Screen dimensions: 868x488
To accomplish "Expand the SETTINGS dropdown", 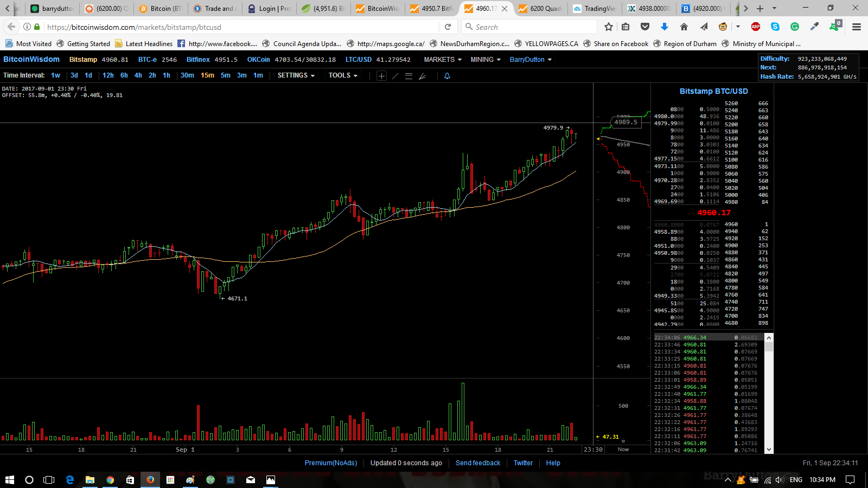I will tap(296, 75).
